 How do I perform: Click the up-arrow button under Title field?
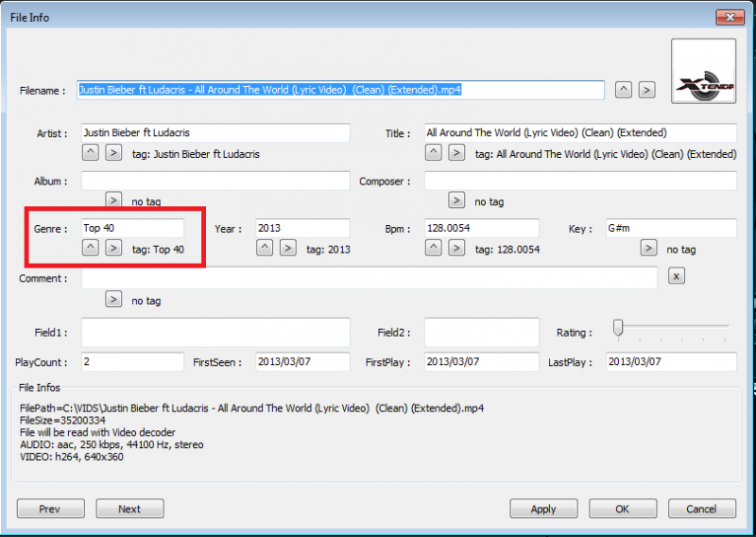(x=434, y=152)
